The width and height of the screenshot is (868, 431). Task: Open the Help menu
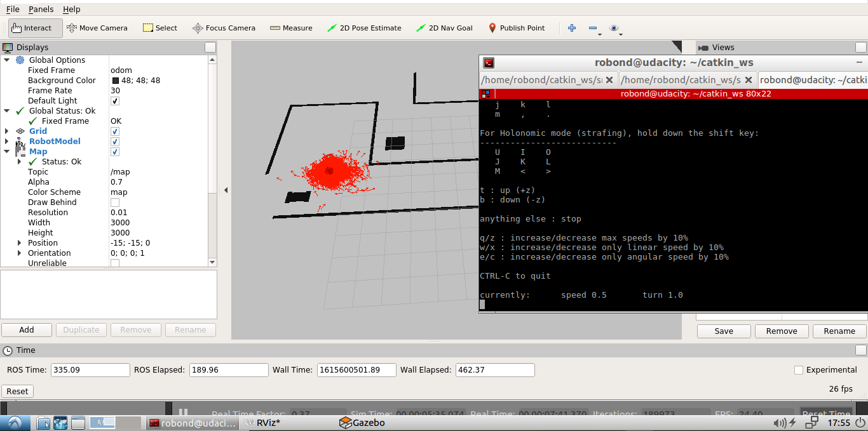71,9
